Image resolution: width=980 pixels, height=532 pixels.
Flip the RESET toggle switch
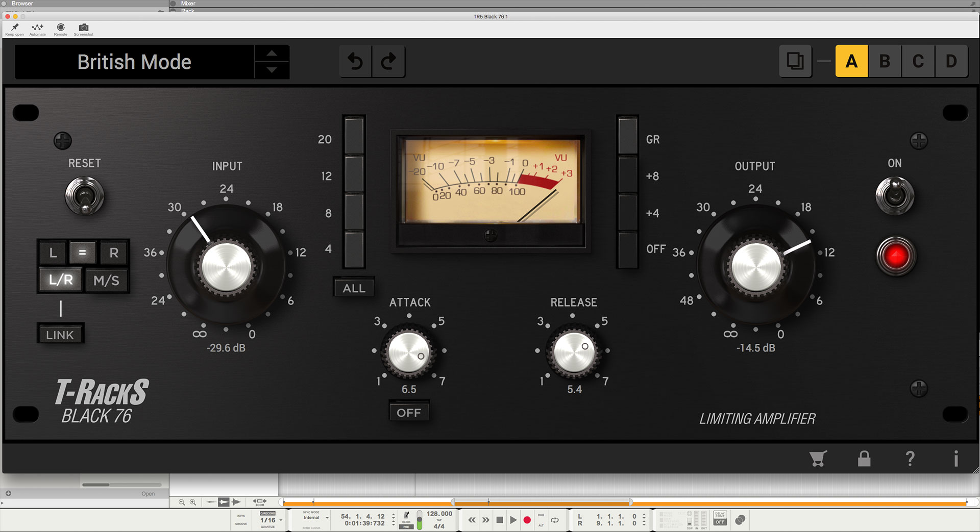(85, 196)
